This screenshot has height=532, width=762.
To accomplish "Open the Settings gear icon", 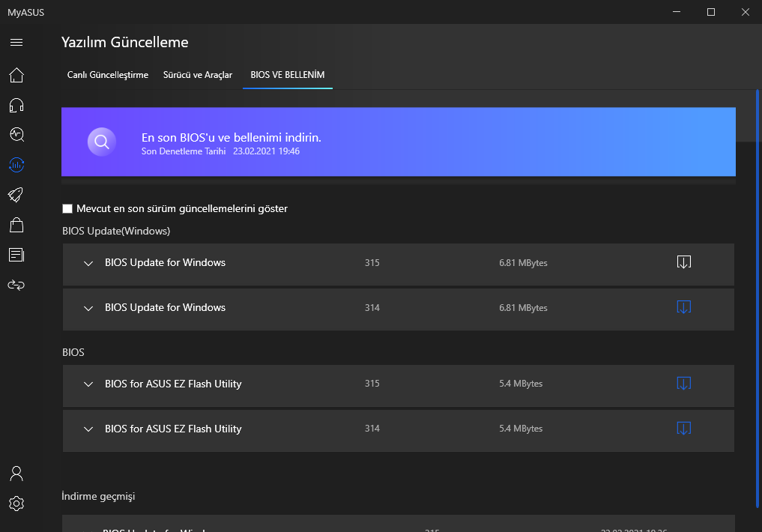I will tap(16, 504).
